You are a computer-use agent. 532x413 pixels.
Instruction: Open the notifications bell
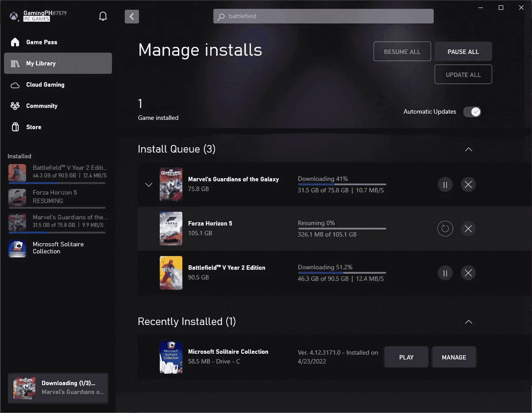[x=103, y=16]
